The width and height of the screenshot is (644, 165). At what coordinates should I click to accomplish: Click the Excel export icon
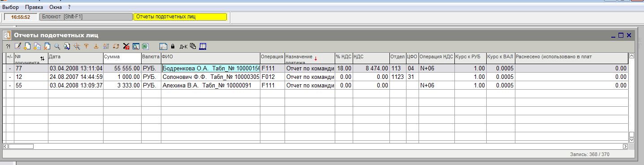[x=145, y=46]
